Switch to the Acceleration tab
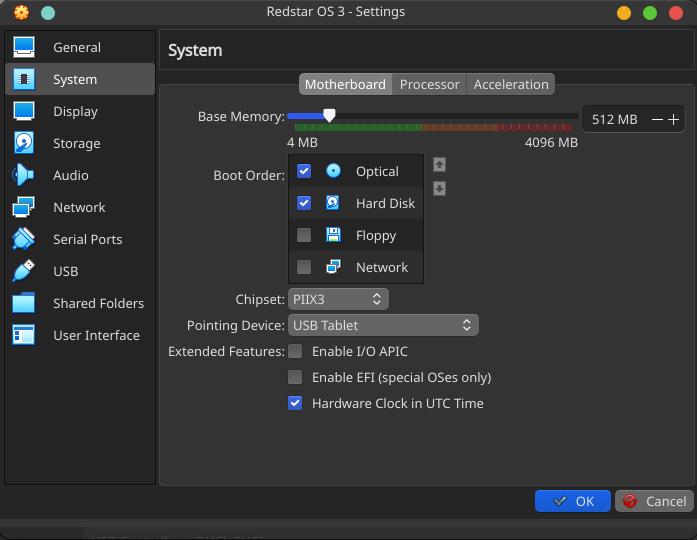The width and height of the screenshot is (697, 540). (511, 84)
